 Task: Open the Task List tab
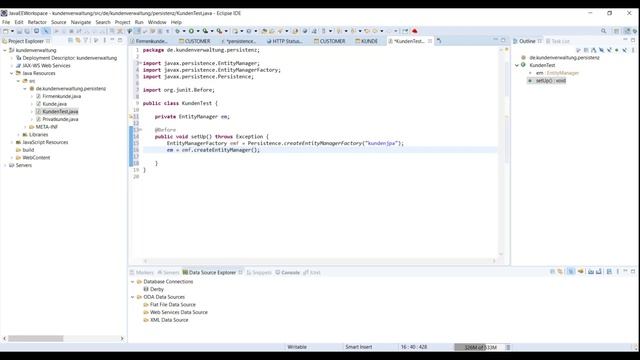pyautogui.click(x=558, y=41)
